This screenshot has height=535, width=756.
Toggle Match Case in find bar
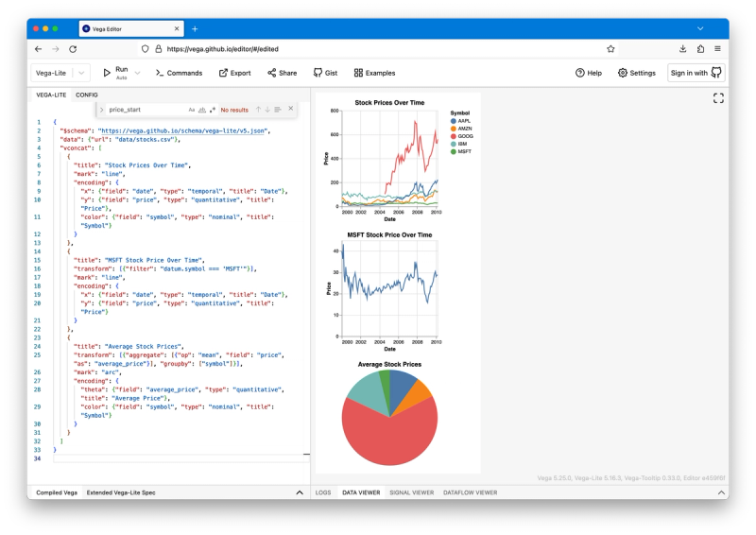(192, 110)
